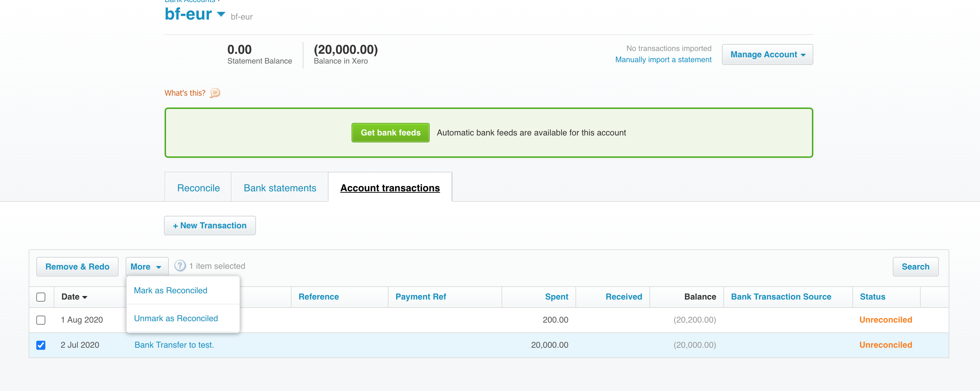Click the 2 Jul 2020 date cell
Viewport: 980px width, 391px height.
click(80, 345)
